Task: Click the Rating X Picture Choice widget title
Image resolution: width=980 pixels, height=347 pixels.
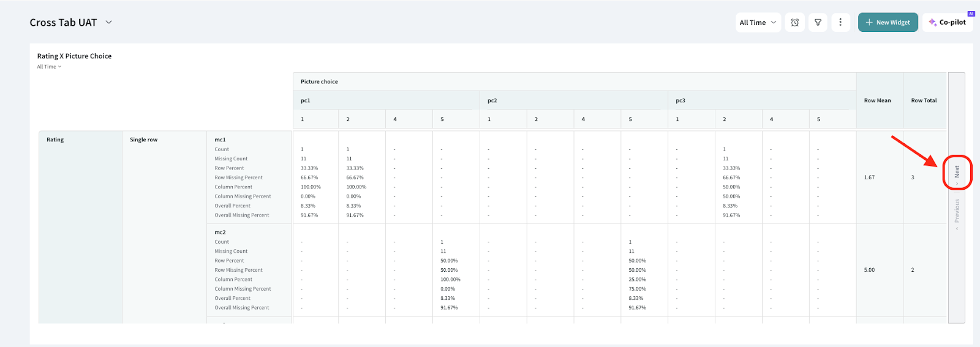Action: tap(74, 56)
